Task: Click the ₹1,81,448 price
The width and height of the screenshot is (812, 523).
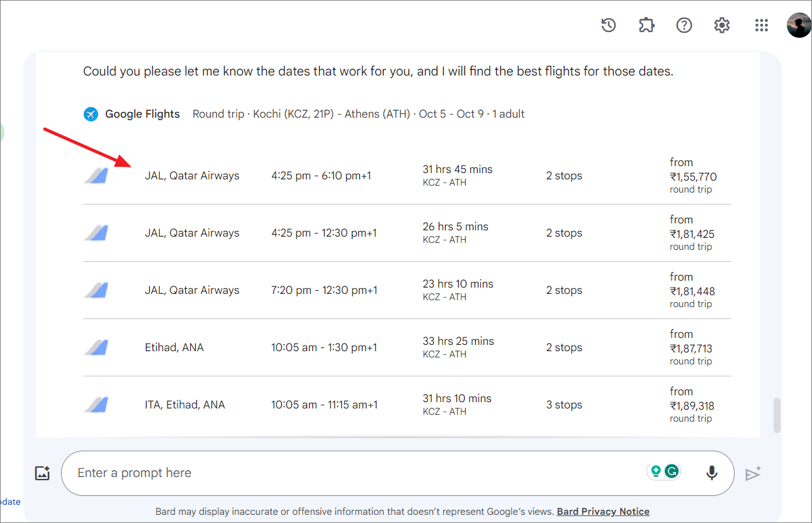Action: pos(692,291)
